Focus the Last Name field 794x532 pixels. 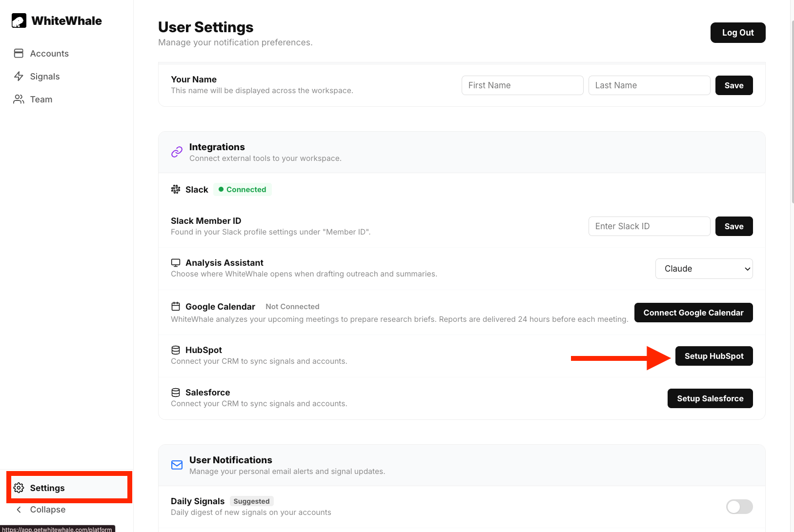pos(650,85)
